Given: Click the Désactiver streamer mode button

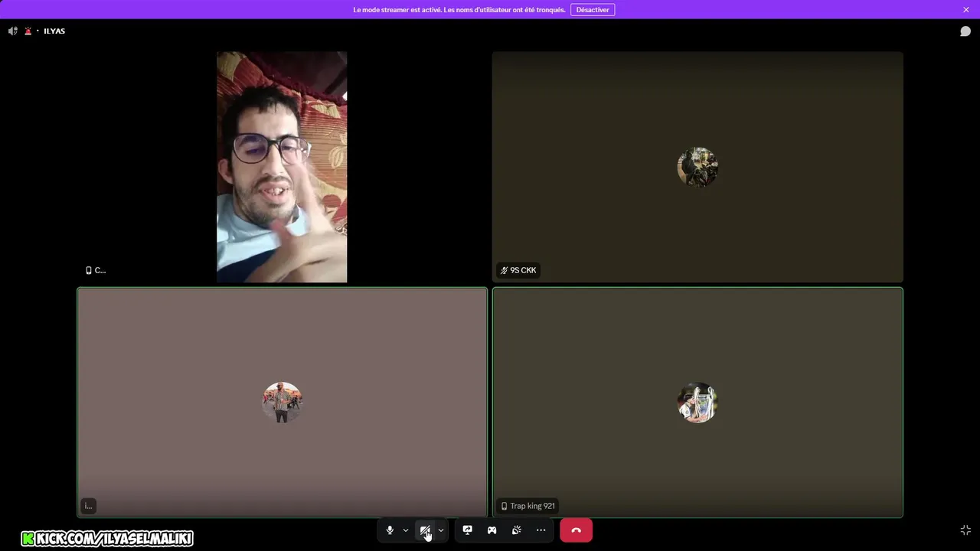Looking at the screenshot, I should (x=593, y=10).
